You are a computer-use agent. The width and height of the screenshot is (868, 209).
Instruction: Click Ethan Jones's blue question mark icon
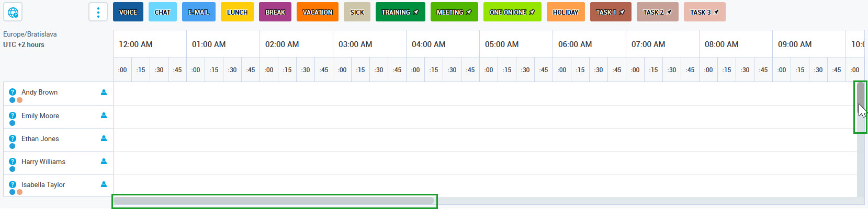click(13, 138)
